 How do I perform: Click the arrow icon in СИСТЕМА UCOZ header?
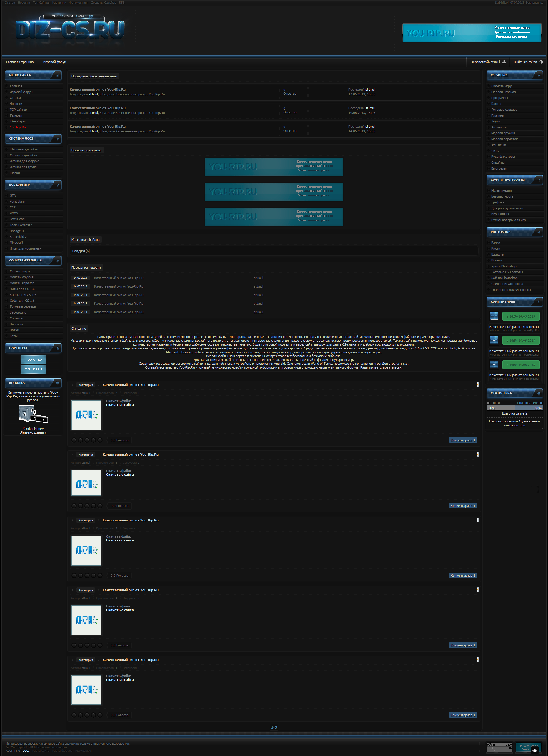pyautogui.click(x=57, y=139)
